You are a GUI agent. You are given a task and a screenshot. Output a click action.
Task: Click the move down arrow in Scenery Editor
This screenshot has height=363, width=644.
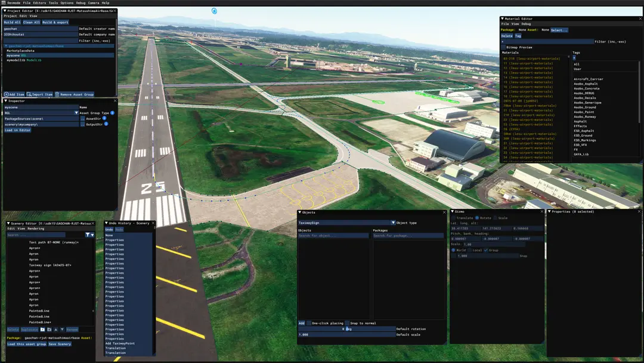click(62, 330)
